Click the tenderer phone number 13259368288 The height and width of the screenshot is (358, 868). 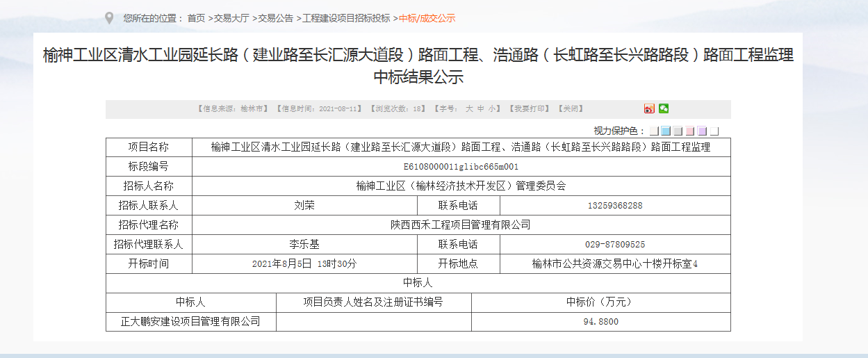(x=614, y=206)
